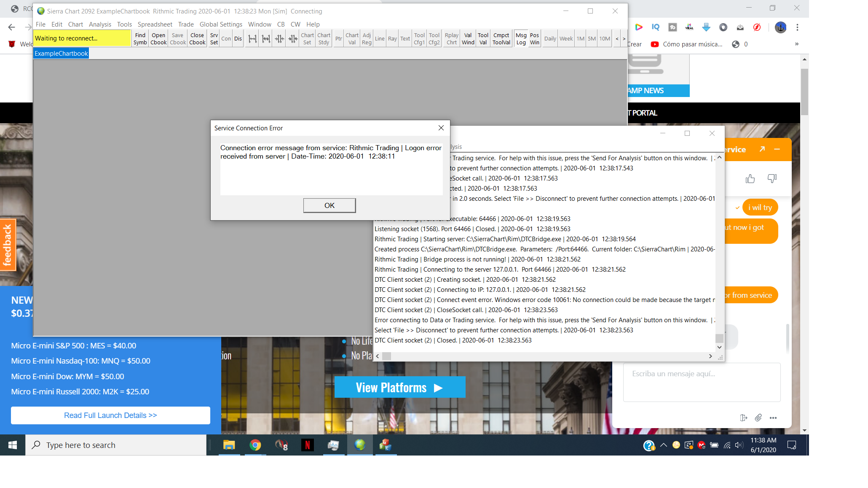Click the Find Symb toolbar button

[140, 38]
